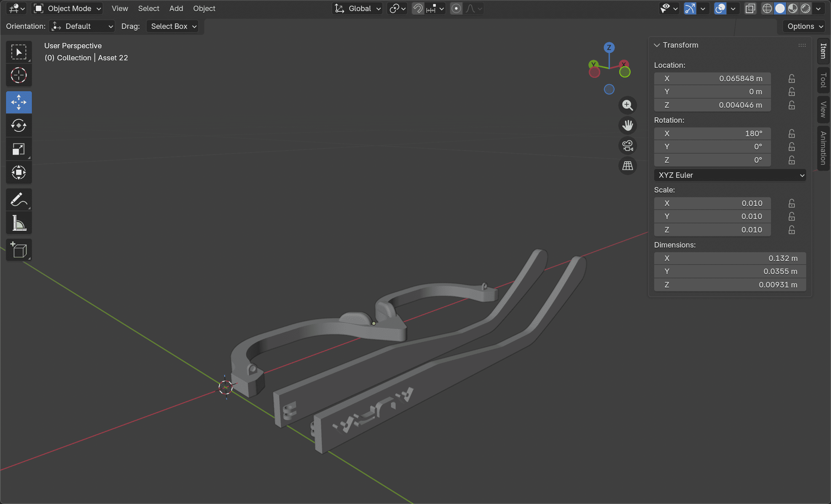Select the Annotate pencil tool

[18, 200]
